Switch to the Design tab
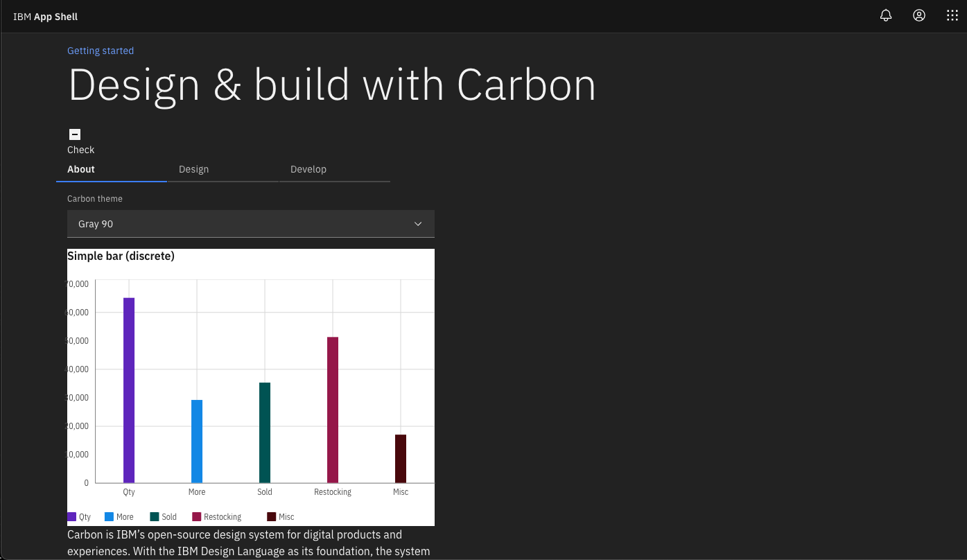This screenshot has width=967, height=560. [x=193, y=169]
